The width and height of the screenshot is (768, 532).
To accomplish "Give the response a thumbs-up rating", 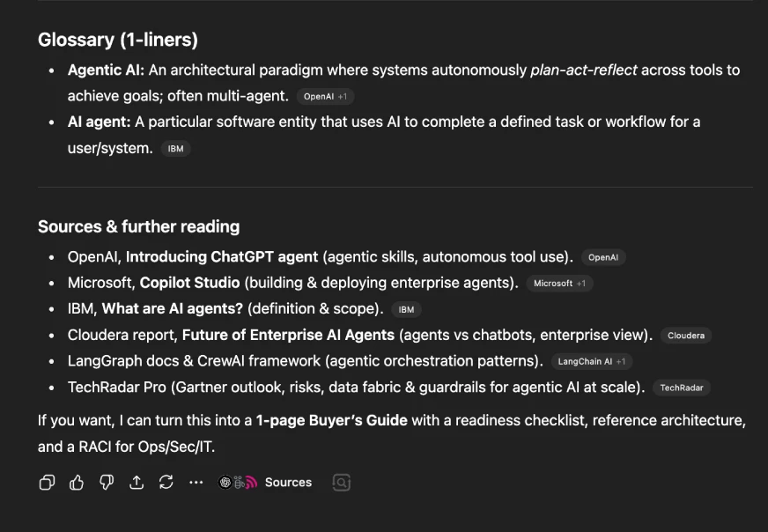I will tap(77, 483).
